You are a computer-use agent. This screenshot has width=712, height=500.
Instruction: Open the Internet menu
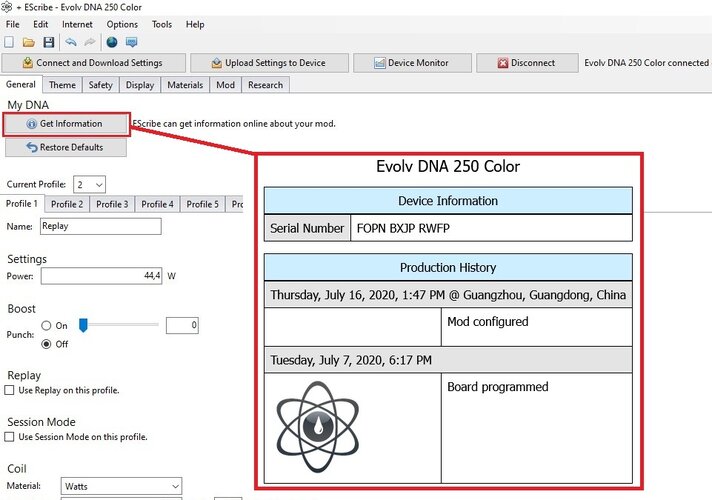click(77, 24)
